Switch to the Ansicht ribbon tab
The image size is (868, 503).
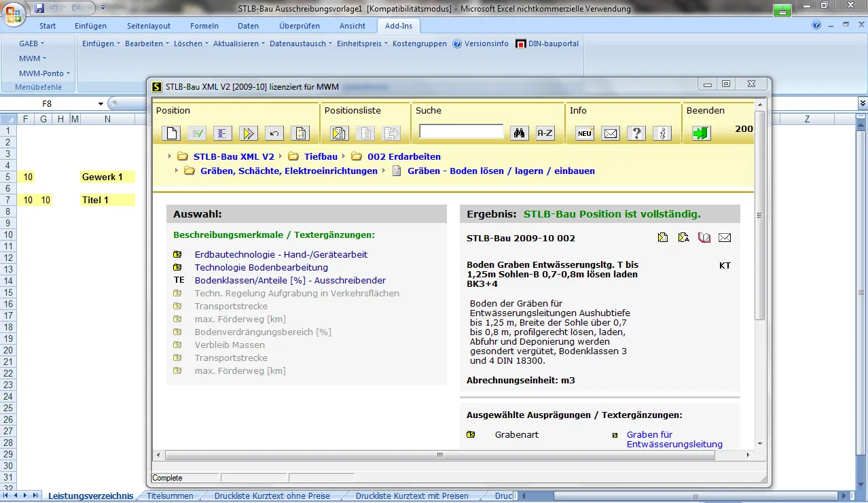(352, 26)
